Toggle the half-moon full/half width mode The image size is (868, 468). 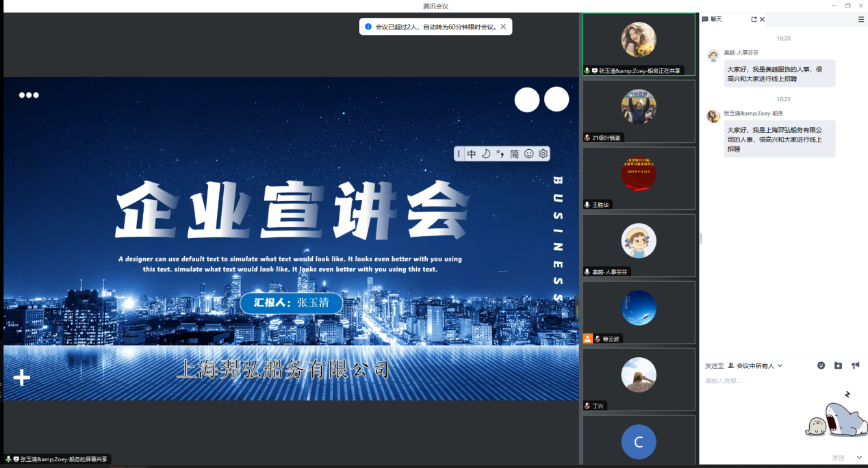[x=486, y=154]
